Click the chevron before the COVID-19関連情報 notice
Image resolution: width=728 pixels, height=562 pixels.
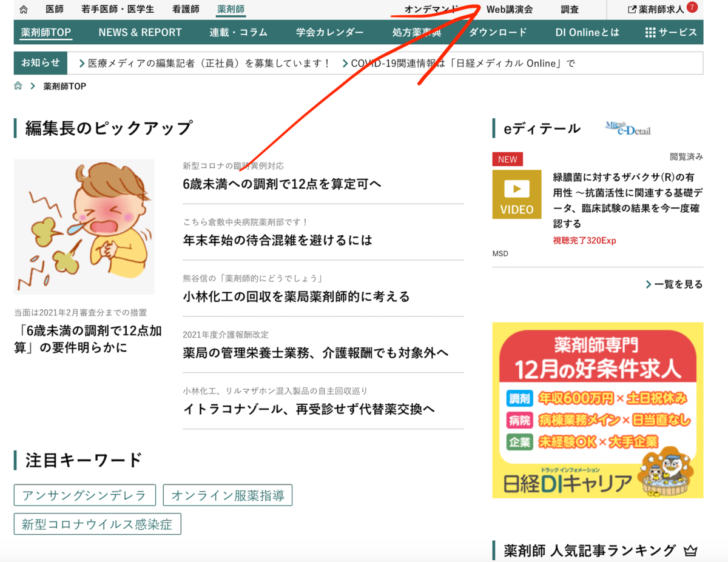coord(345,63)
